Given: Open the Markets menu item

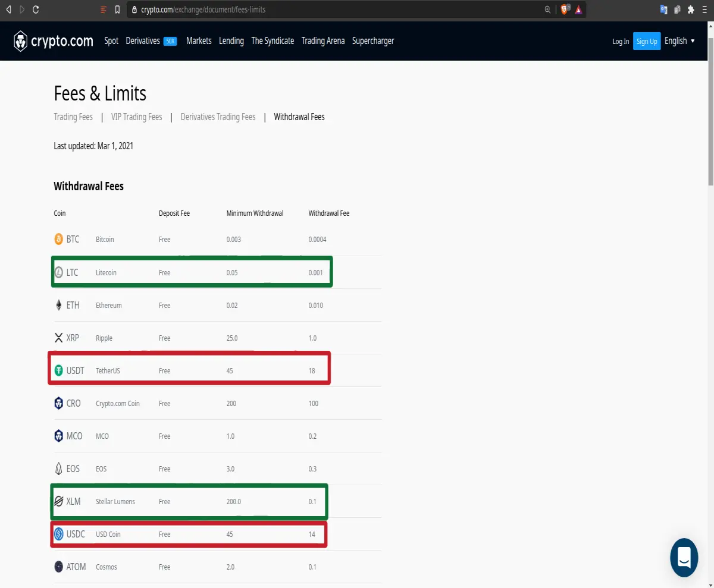Looking at the screenshot, I should (199, 40).
